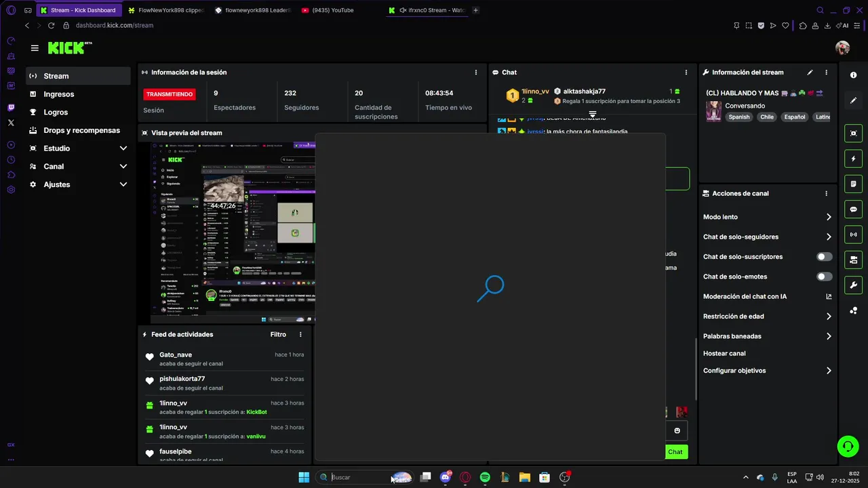Open the Información del stream three-dot menu
The width and height of the screenshot is (868, 488).
point(826,73)
